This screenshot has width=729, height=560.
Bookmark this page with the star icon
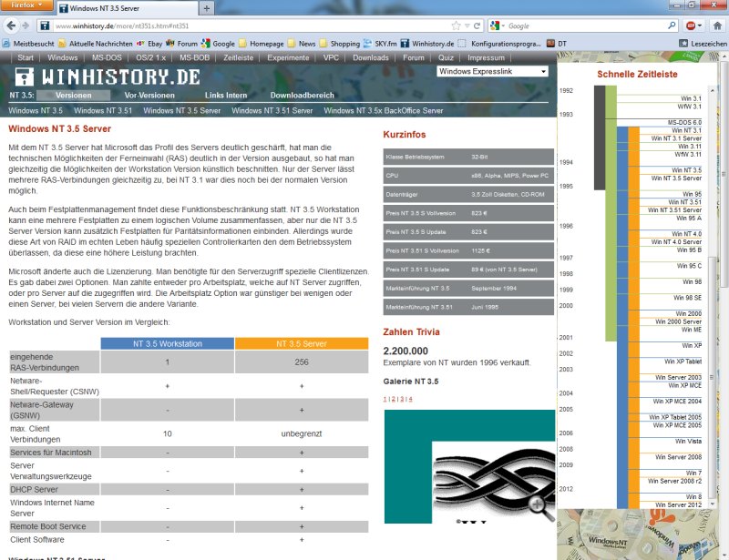pyautogui.click(x=457, y=25)
